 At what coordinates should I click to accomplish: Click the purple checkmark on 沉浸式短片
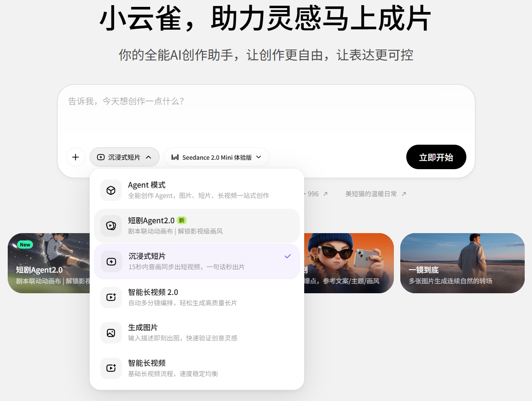click(x=288, y=256)
